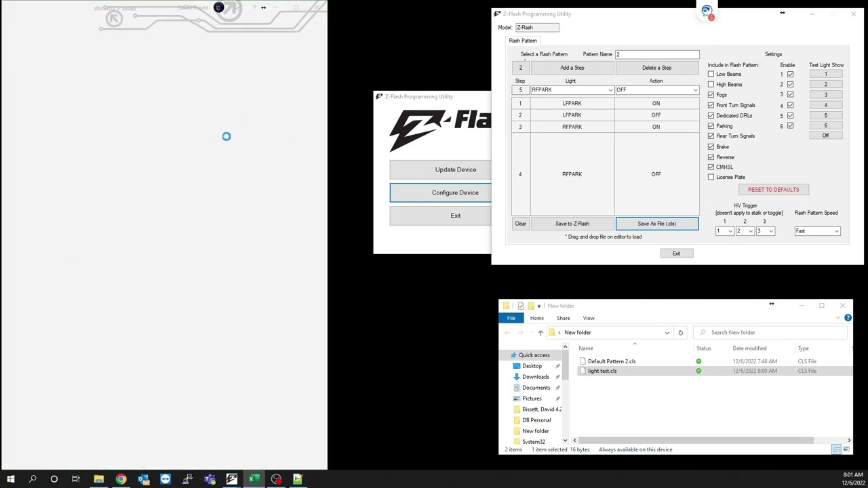Click the Pattern Name input field
This screenshot has height=488, width=868.
656,54
